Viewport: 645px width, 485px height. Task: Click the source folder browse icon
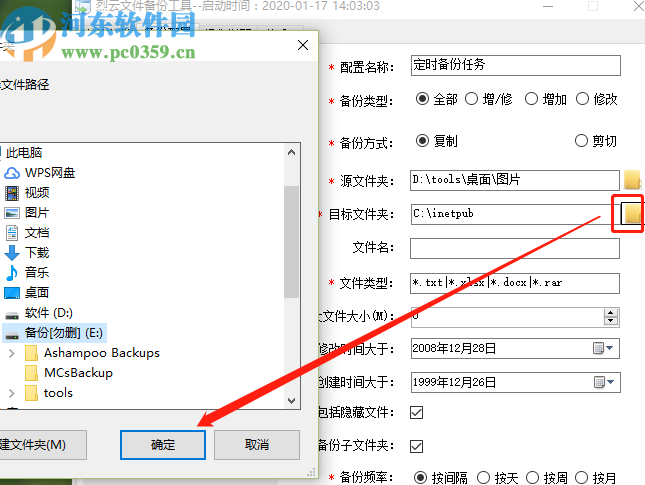[633, 180]
